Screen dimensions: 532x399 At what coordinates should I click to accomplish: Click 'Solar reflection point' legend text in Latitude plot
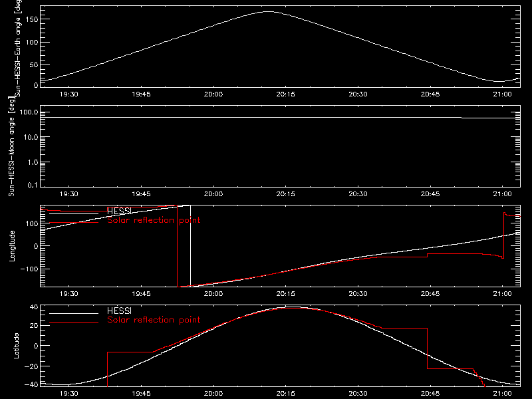[x=154, y=320]
